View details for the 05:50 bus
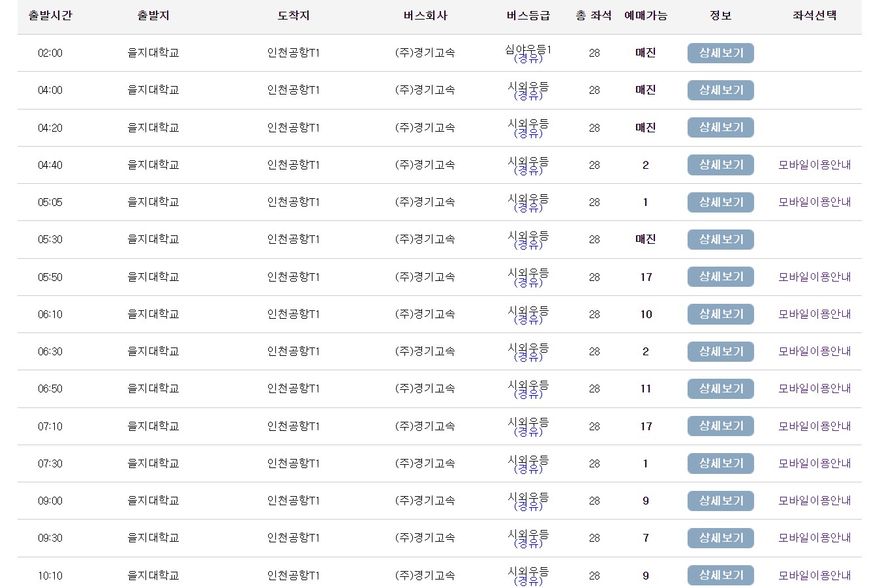 [720, 276]
